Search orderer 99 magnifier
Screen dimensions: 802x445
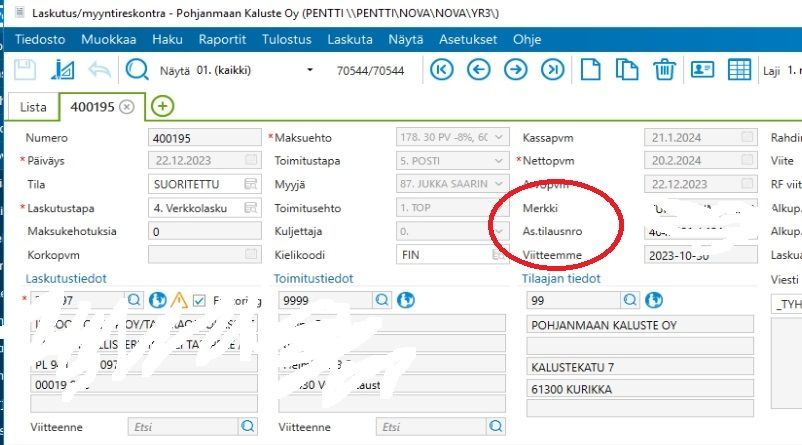[630, 300]
